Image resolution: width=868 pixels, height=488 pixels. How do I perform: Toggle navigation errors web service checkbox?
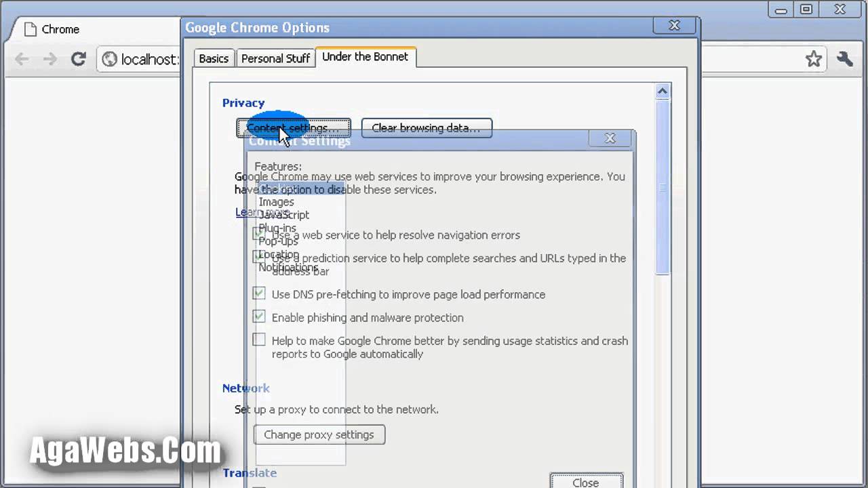pyautogui.click(x=259, y=234)
